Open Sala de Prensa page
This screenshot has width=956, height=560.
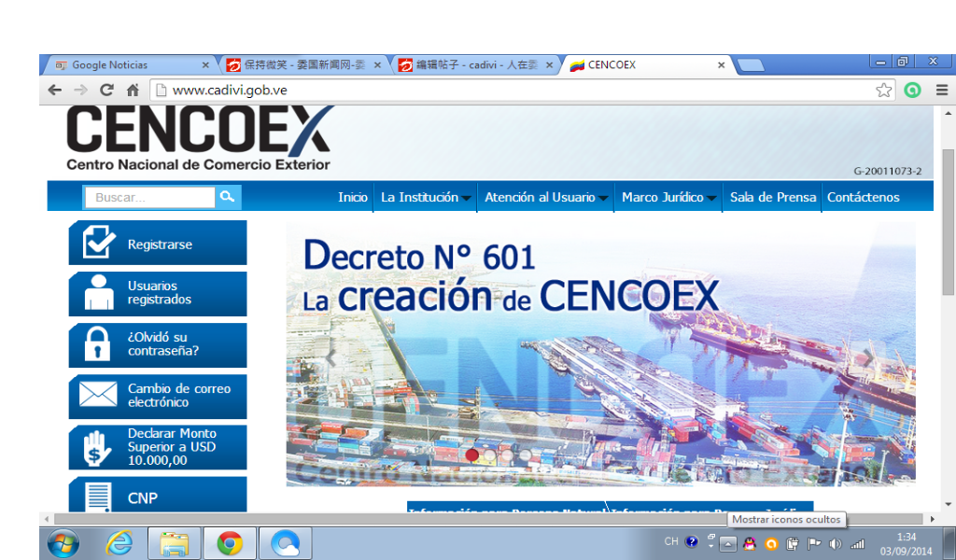[772, 197]
